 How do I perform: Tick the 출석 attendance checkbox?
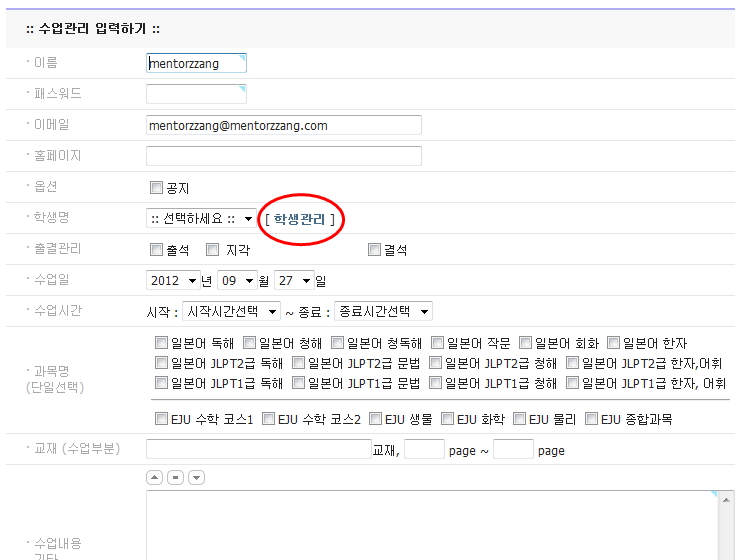pyautogui.click(x=156, y=250)
